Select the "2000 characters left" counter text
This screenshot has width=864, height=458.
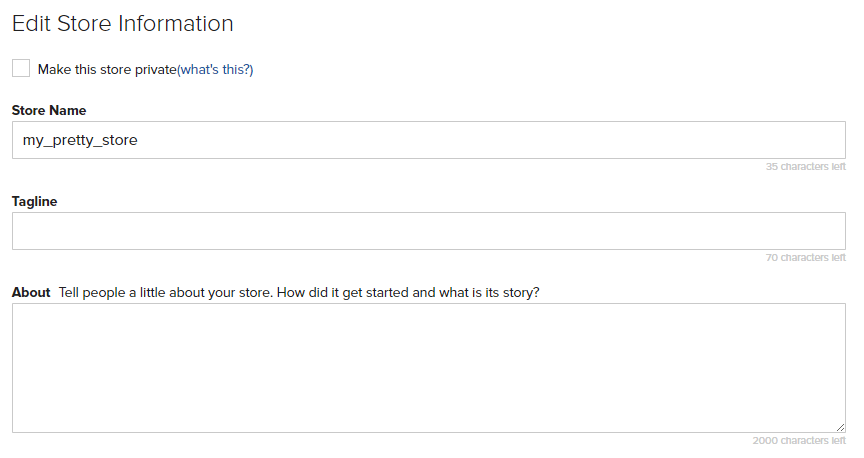[x=799, y=440]
